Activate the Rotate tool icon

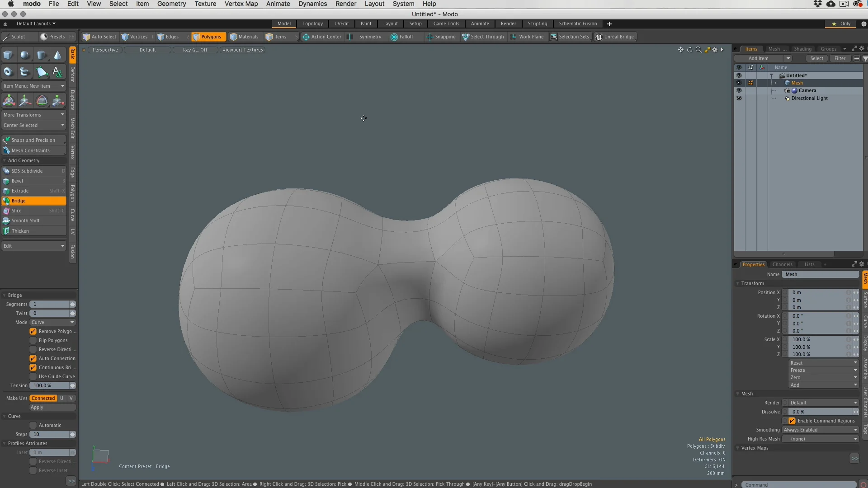[42, 100]
